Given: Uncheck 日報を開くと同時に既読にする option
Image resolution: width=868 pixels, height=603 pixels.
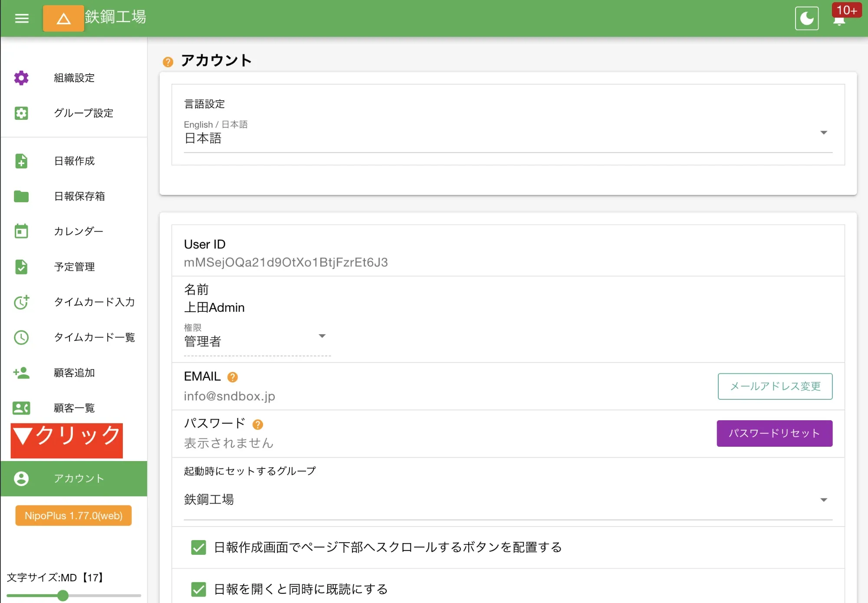Looking at the screenshot, I should [x=198, y=589].
